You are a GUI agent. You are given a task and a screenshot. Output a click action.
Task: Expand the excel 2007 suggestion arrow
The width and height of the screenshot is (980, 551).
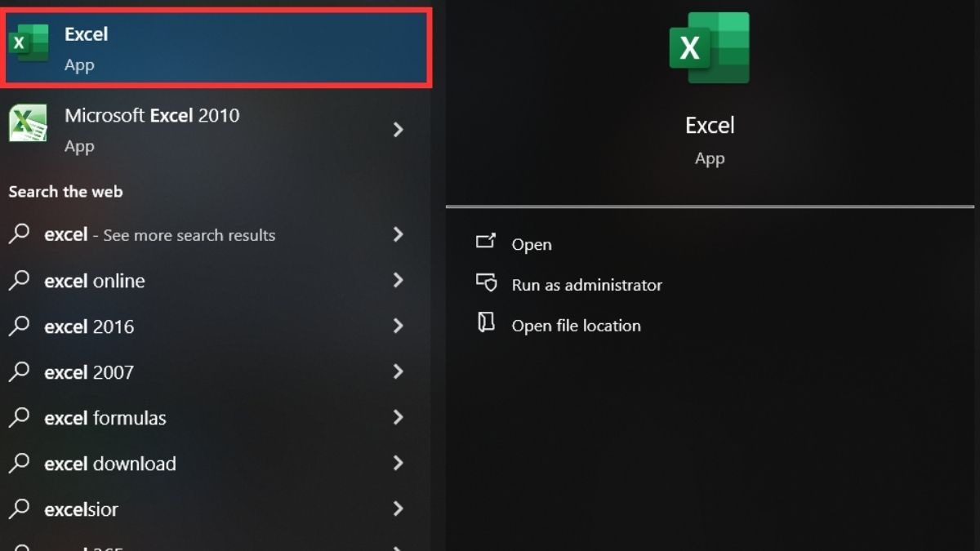[399, 371]
